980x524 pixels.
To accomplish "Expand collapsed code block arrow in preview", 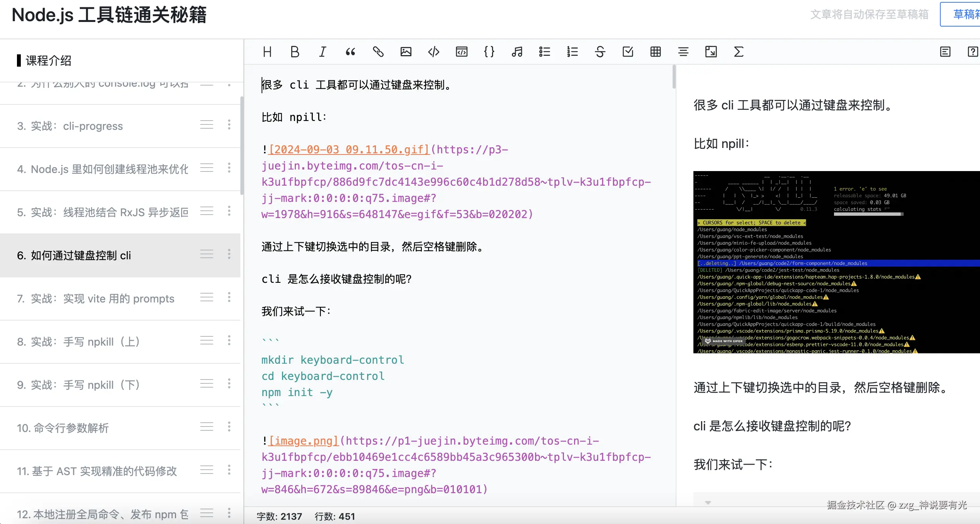I will (708, 502).
